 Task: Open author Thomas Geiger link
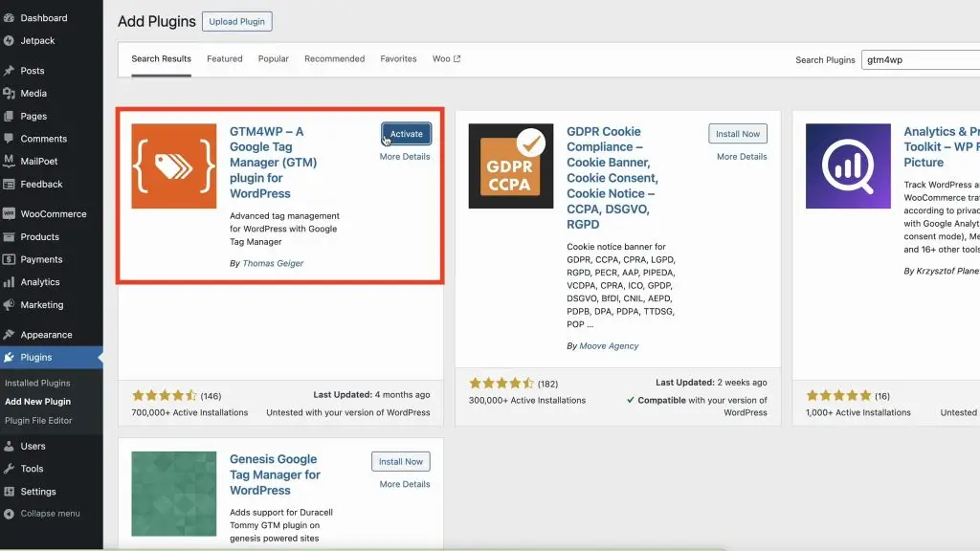[x=273, y=263]
